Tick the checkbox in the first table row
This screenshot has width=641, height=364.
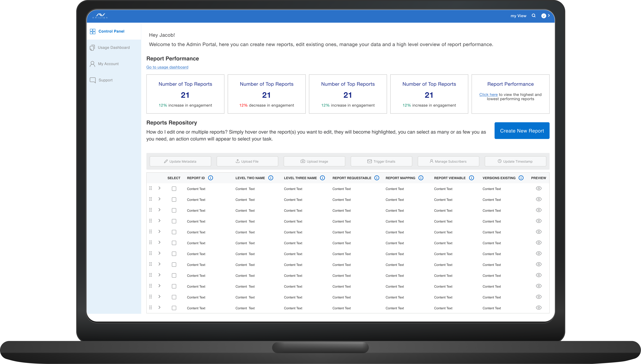pos(174,189)
